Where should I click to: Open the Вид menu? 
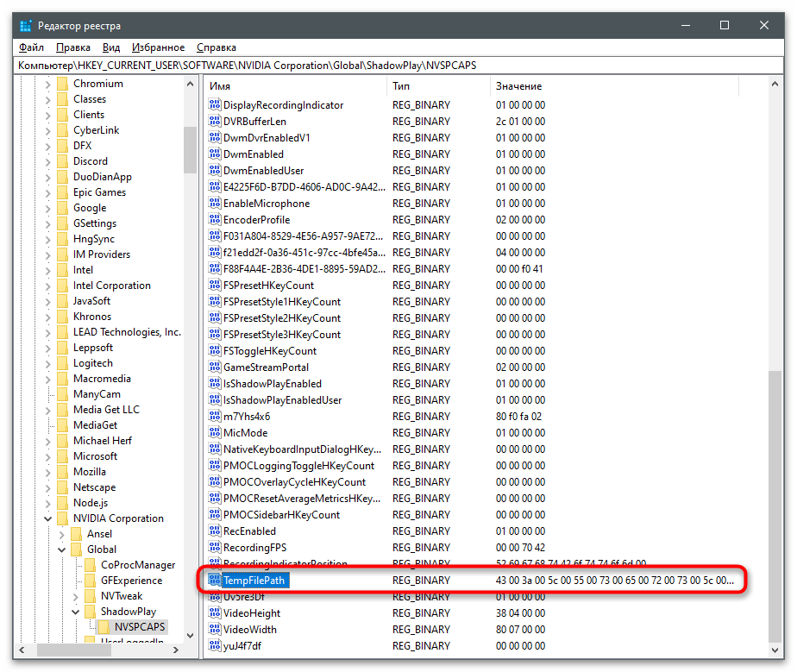point(110,47)
